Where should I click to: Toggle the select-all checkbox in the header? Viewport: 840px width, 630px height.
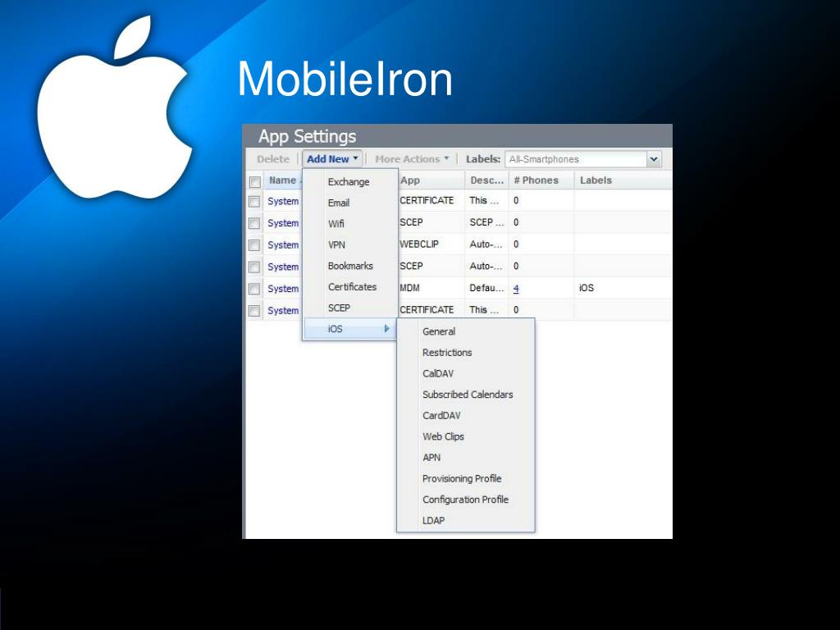coord(255,181)
